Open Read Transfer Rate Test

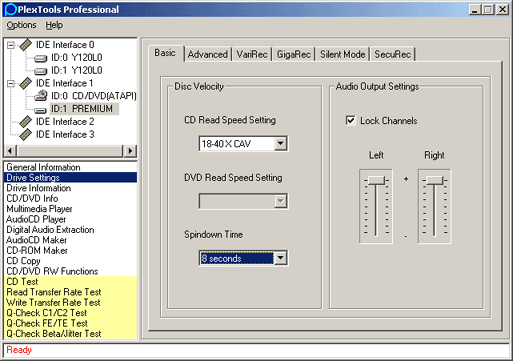pyautogui.click(x=70, y=292)
